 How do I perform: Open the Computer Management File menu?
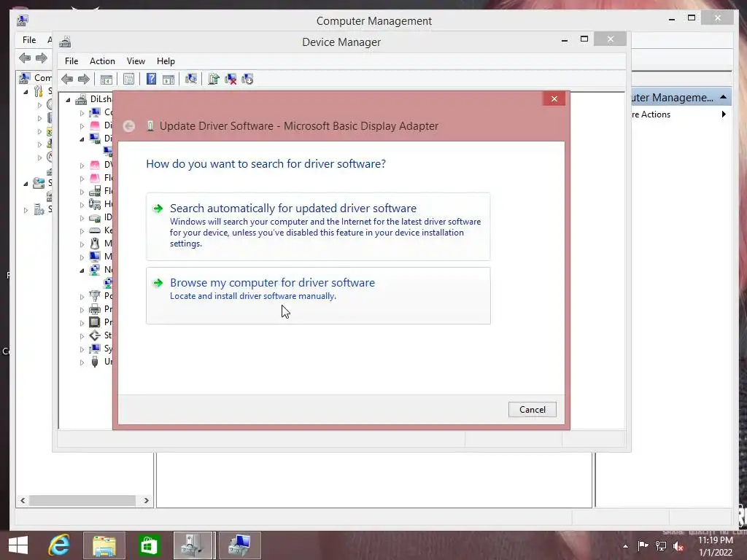29,40
